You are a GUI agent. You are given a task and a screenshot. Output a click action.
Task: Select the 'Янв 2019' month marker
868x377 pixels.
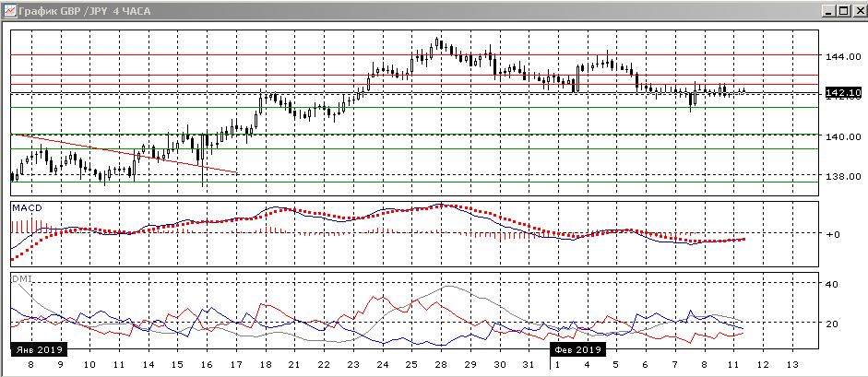coord(38,350)
